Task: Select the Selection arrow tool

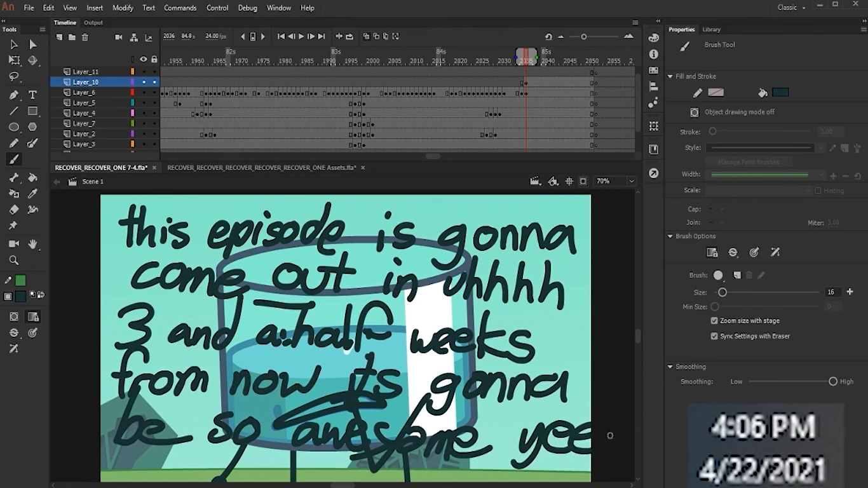Action: tap(13, 44)
